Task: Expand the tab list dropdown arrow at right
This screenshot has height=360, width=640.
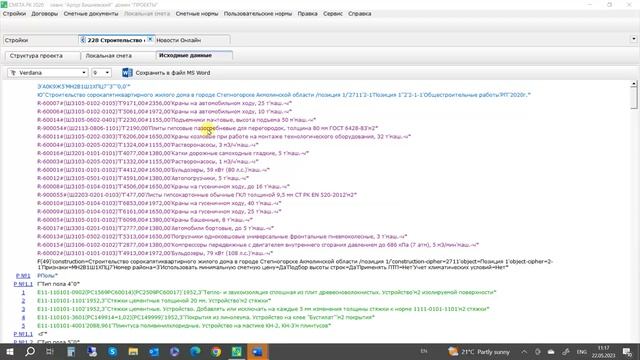Action: coord(633,39)
